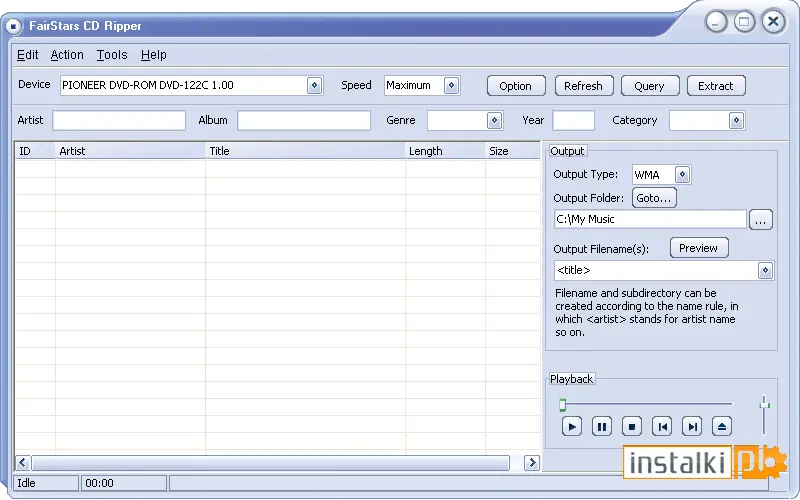Open the Device dropdown list
The height and width of the screenshot is (500, 800).
(x=314, y=85)
